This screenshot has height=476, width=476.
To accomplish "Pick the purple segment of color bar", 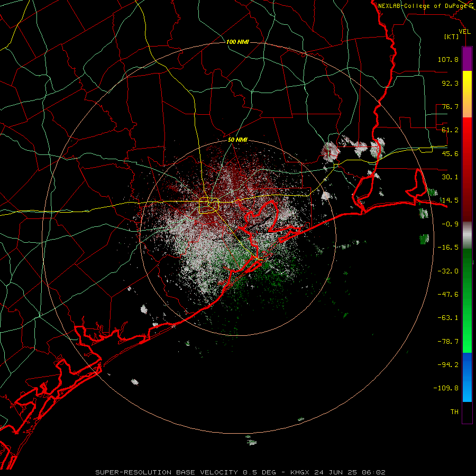I will click(x=467, y=59).
